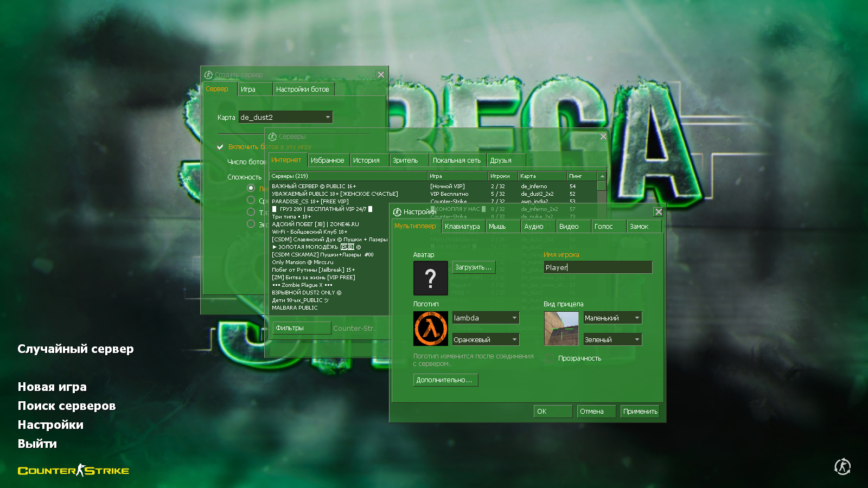Select the second difficulty radio button

[251, 200]
